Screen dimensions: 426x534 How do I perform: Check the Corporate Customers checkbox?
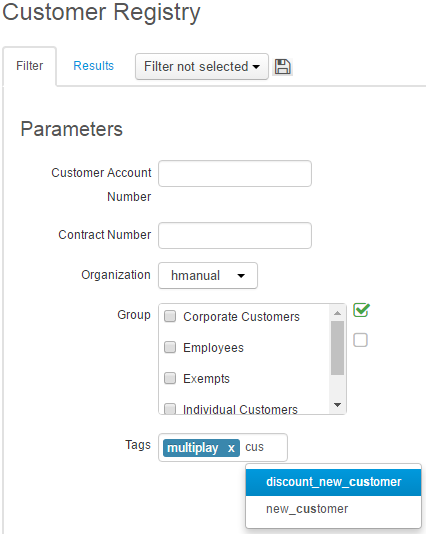170,316
